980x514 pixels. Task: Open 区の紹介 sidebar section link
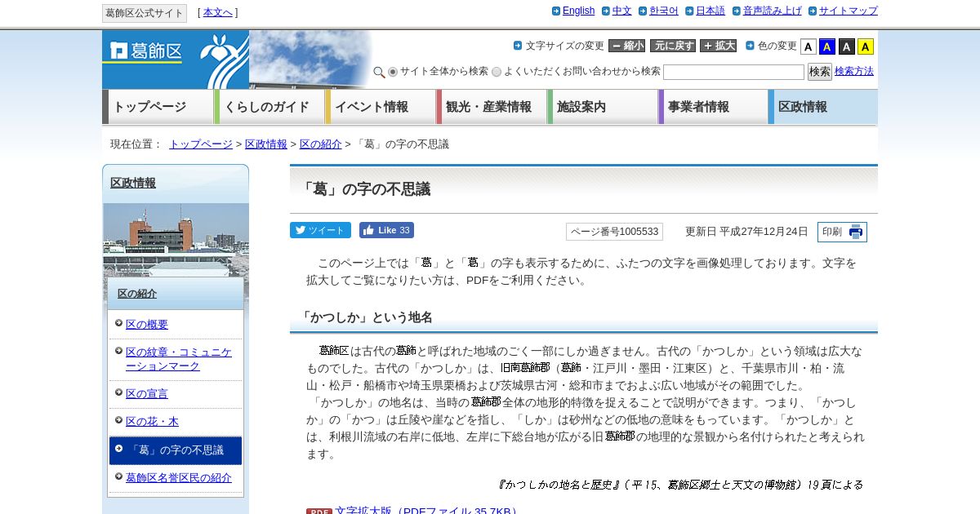(x=137, y=294)
